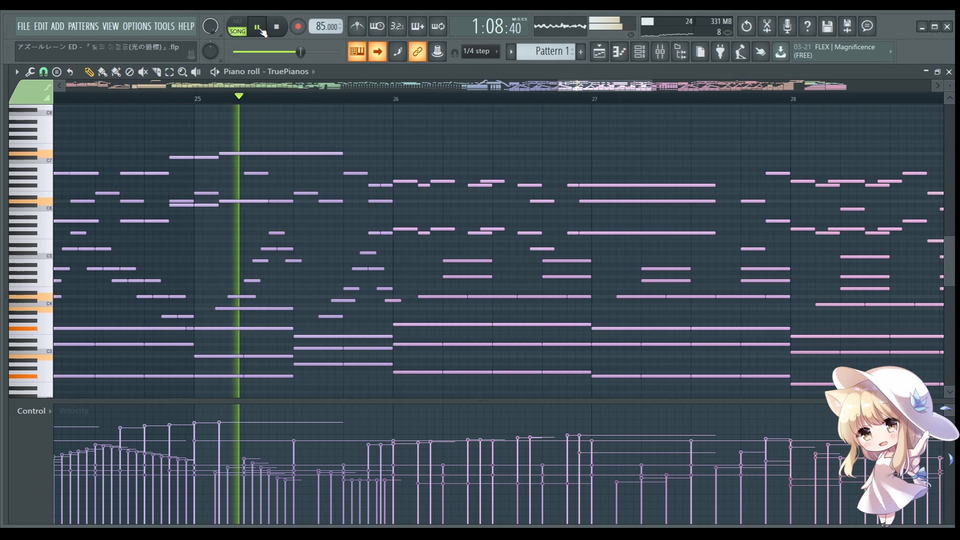This screenshot has height=540, width=960.
Task: Click the red record button
Action: 298,26
